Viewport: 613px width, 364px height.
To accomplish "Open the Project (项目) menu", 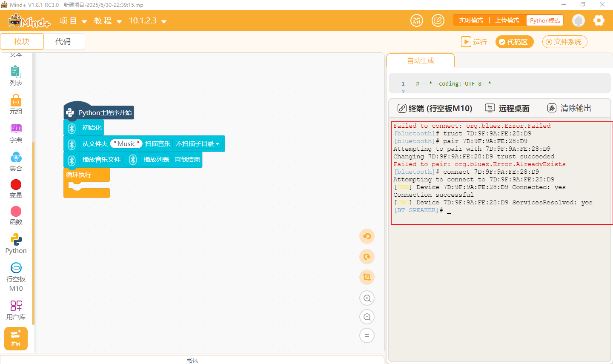I will coord(73,21).
